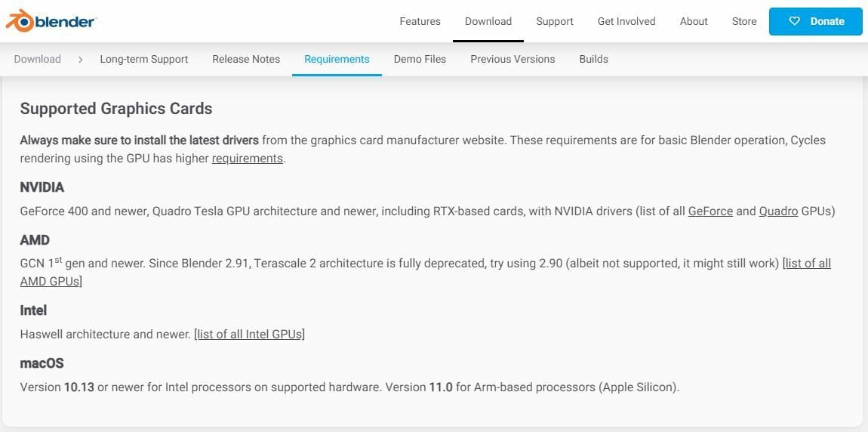Follow the Cycles GPU requirements link
Screen dimensions: 868x432
(x=248, y=159)
